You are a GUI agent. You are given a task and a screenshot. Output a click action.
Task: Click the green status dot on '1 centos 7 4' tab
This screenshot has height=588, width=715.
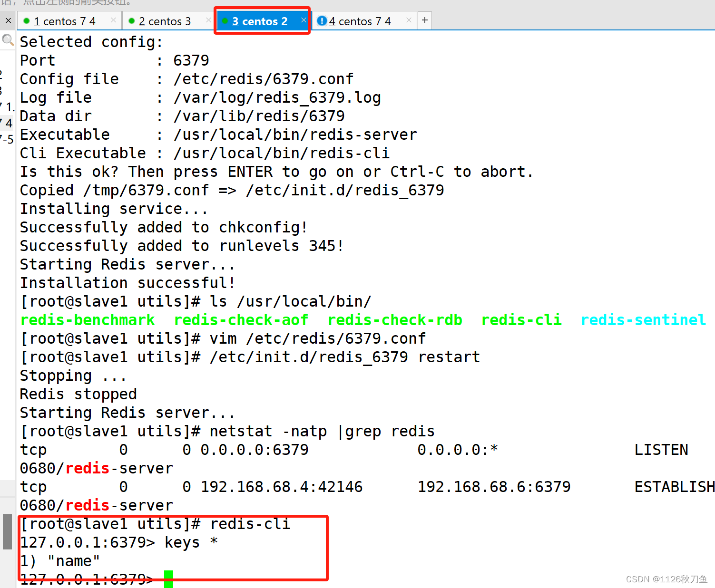pyautogui.click(x=27, y=21)
